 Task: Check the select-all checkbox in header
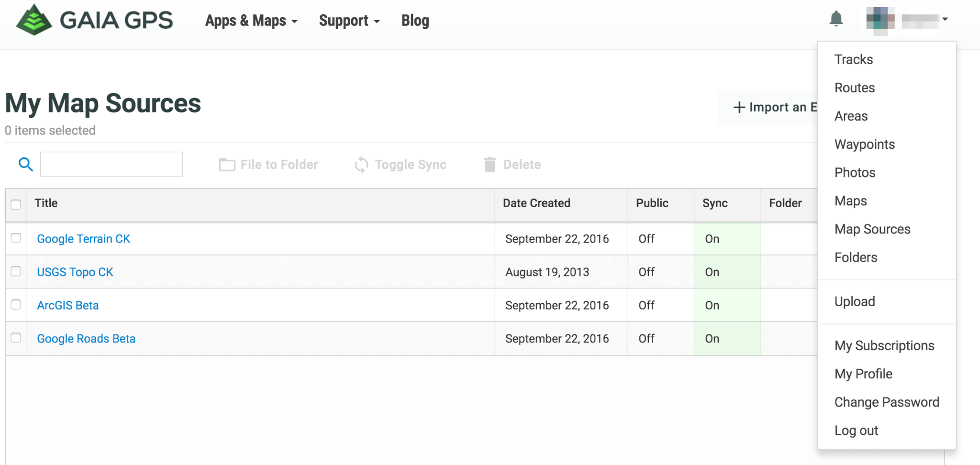click(16, 204)
